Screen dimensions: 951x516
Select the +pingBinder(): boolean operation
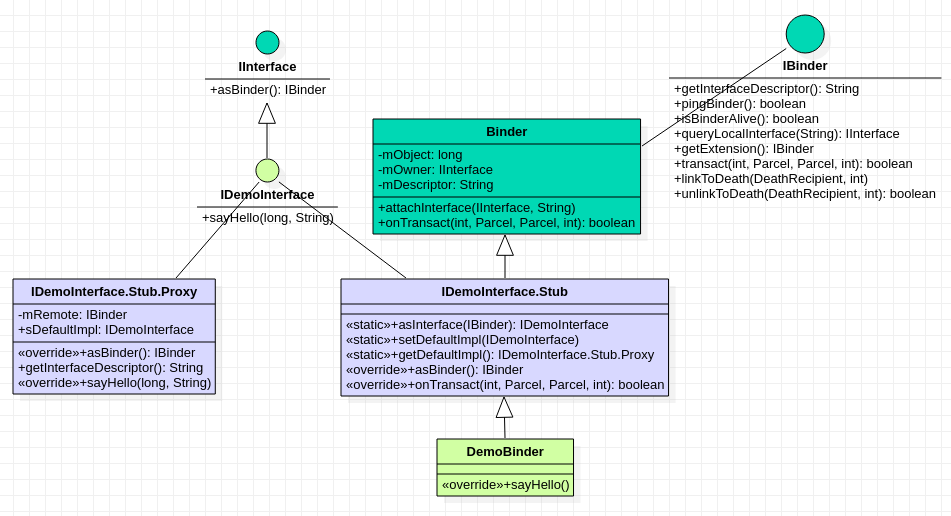pos(739,104)
